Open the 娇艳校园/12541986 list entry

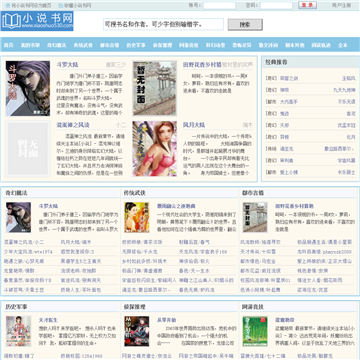(81, 356)
